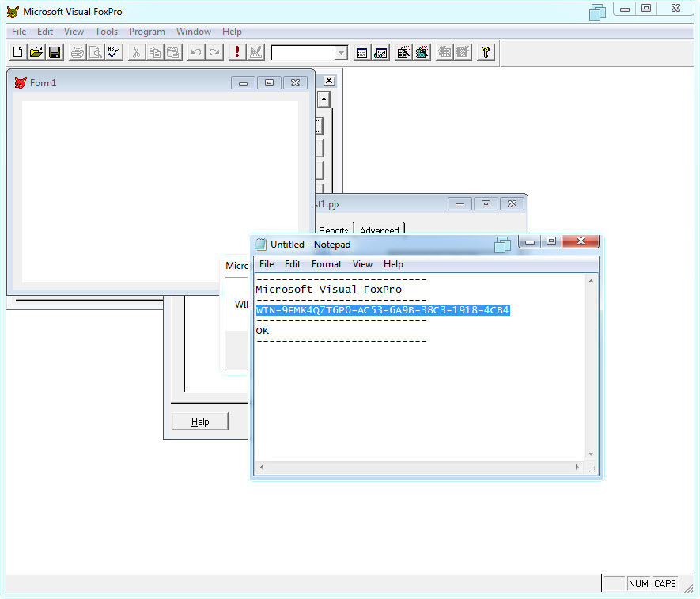Click the stacked windows icon in FoxPro title bar

(x=597, y=12)
